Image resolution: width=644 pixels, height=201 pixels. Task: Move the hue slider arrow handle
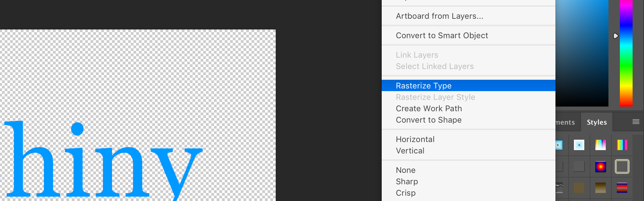click(x=615, y=36)
